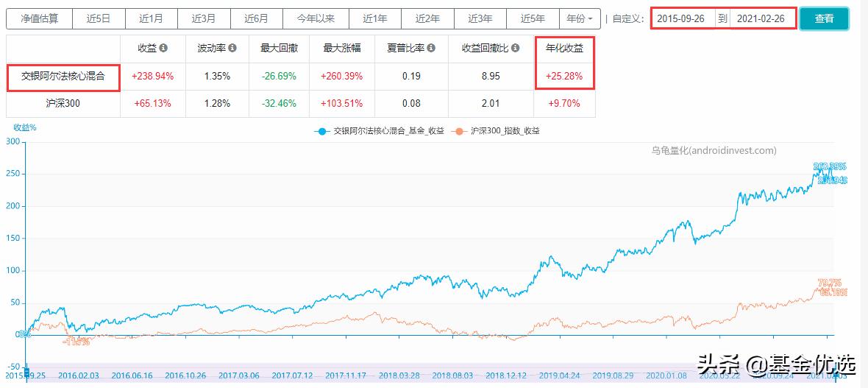
Task: Toggle 交银阿尔法核心混合 legend series
Action: coord(379,131)
